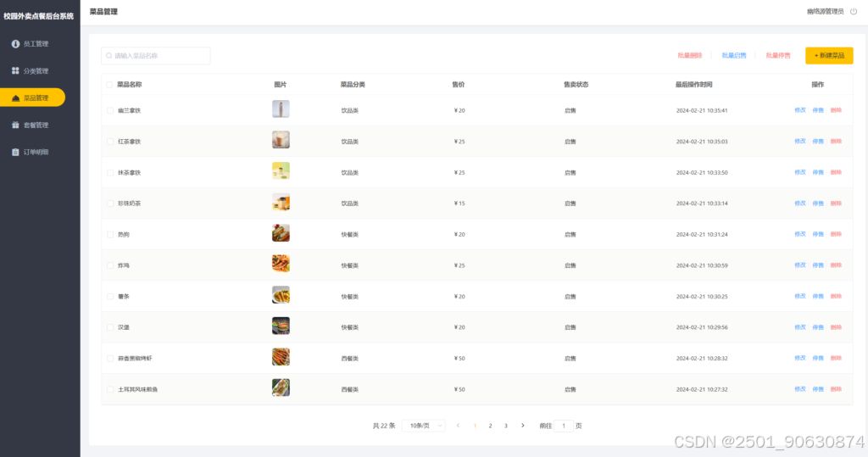Click the set meal management gift icon
The height and width of the screenshot is (457, 868).
click(15, 125)
